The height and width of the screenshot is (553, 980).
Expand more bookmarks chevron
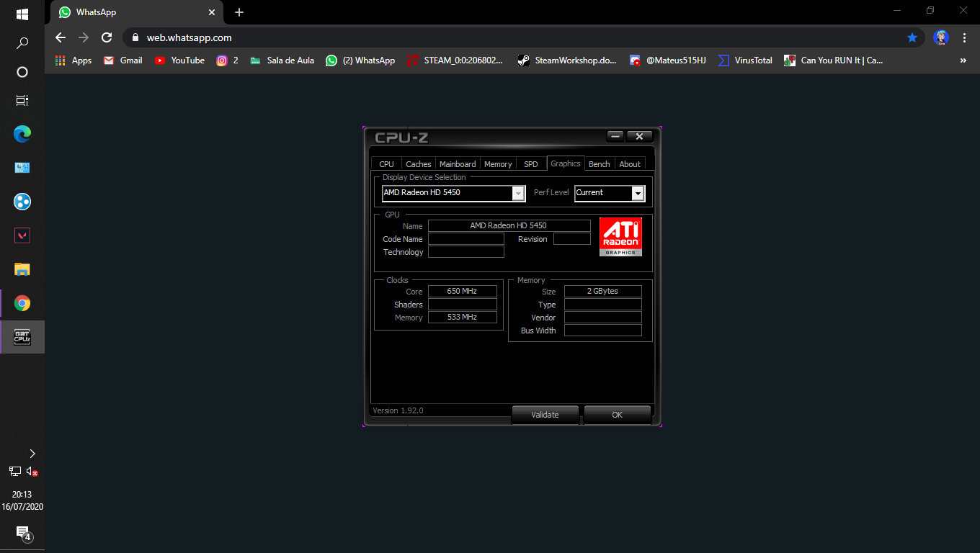click(x=963, y=60)
